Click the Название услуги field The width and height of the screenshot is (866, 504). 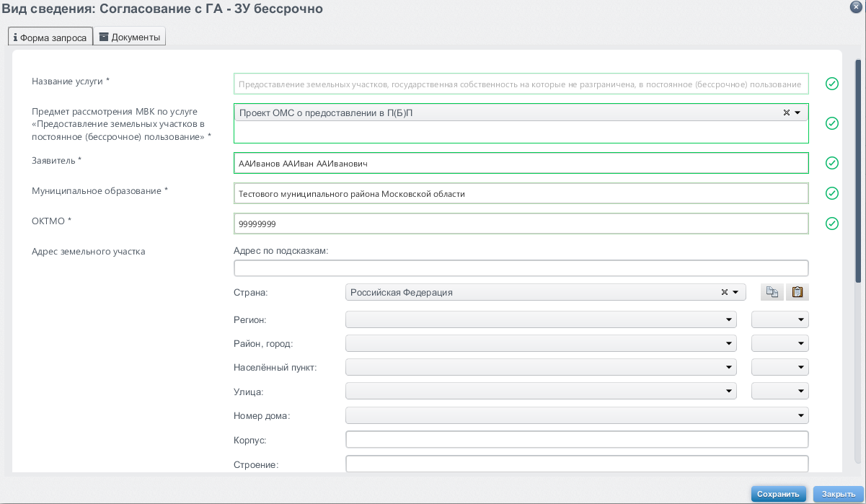(x=521, y=84)
